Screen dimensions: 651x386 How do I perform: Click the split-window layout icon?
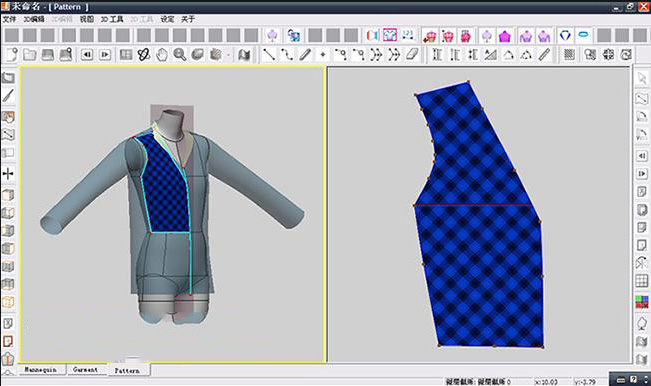tap(125, 54)
